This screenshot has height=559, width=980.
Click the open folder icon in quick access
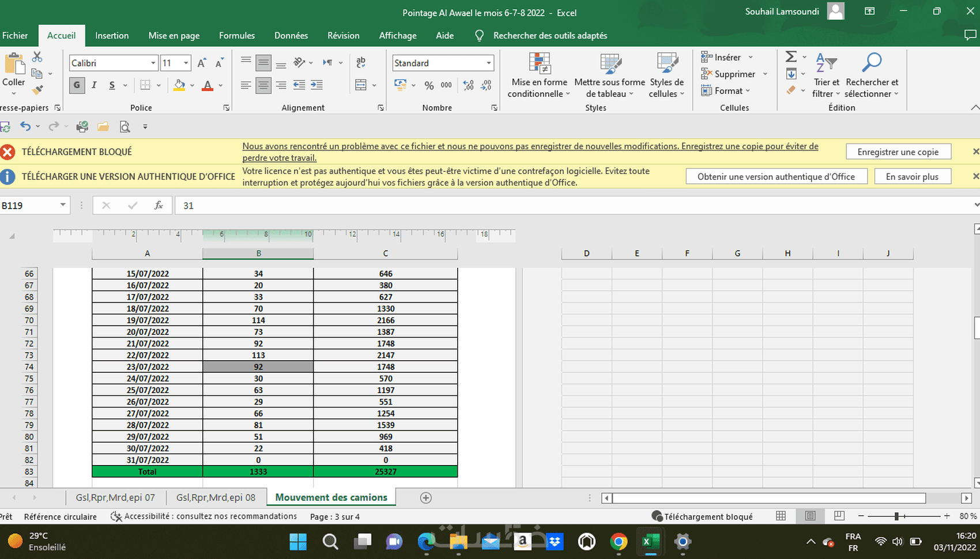(x=103, y=127)
